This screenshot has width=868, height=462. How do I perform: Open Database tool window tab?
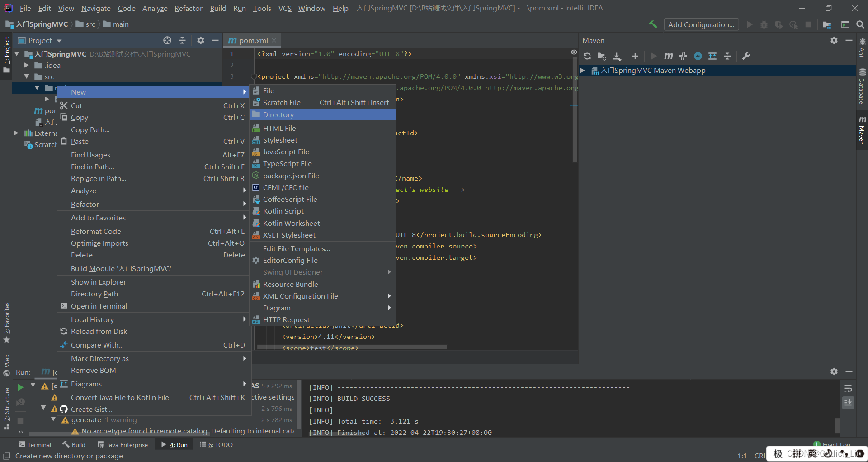(x=862, y=86)
